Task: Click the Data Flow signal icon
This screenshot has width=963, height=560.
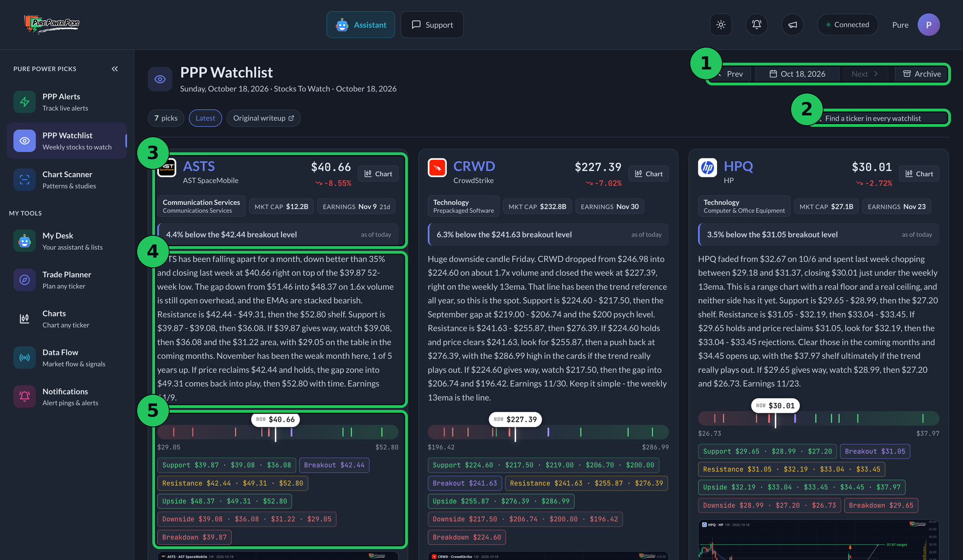Action: click(25, 358)
